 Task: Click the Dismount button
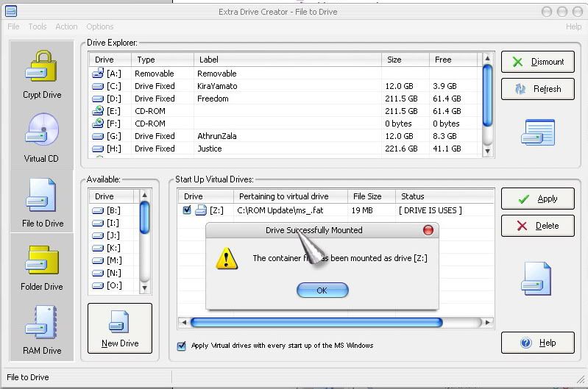click(x=537, y=62)
